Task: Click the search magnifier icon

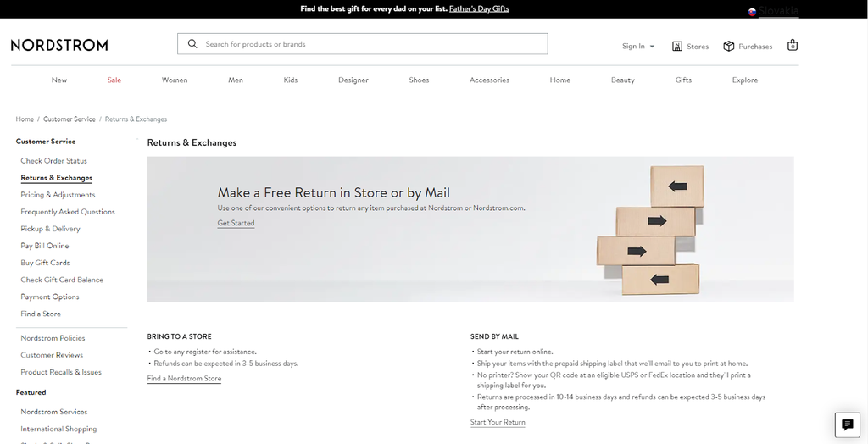Action: 192,44
